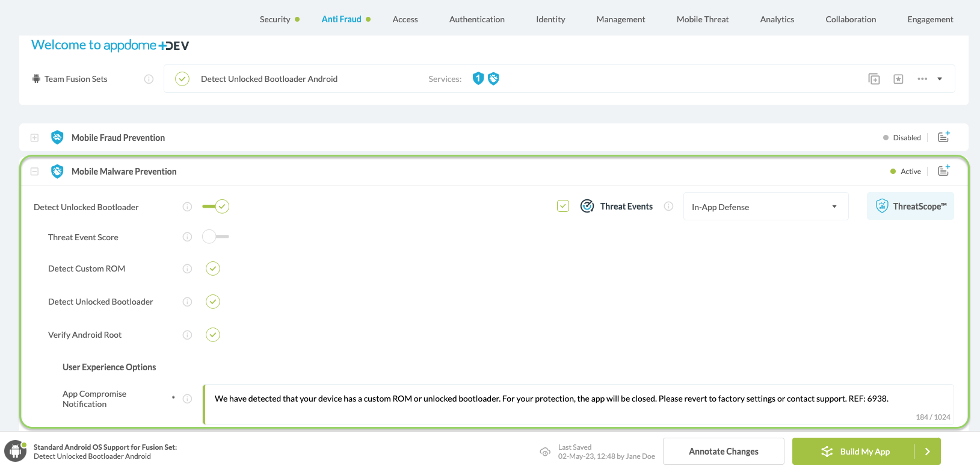Click the copy fusion set icon
The height and width of the screenshot is (469, 980).
click(874, 79)
